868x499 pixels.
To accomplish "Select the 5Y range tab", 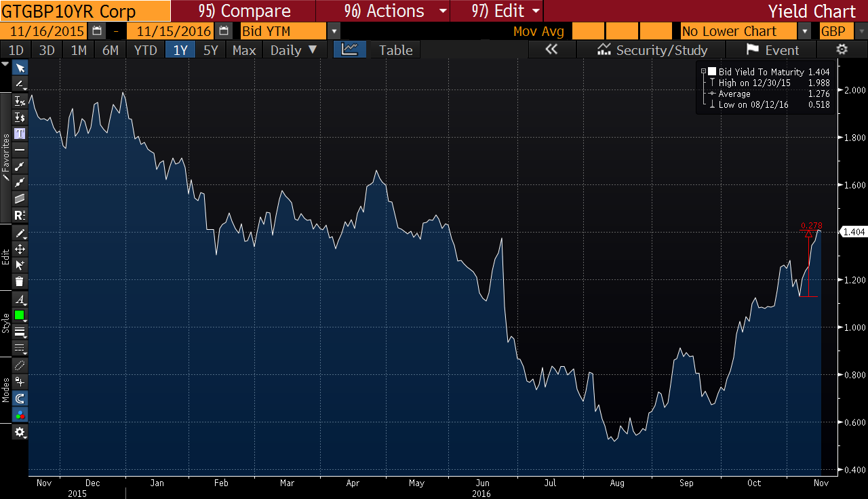I will (x=211, y=49).
